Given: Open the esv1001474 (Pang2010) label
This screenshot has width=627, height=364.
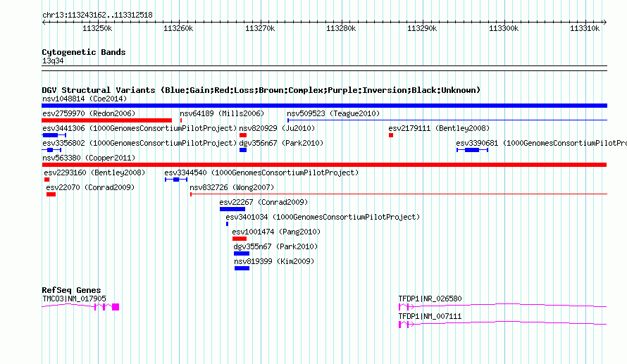Looking at the screenshot, I should pyautogui.click(x=276, y=232).
